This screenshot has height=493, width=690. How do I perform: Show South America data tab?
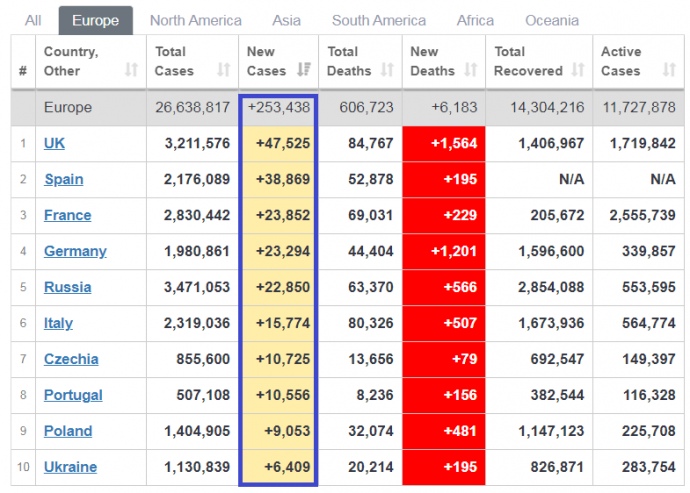(378, 20)
